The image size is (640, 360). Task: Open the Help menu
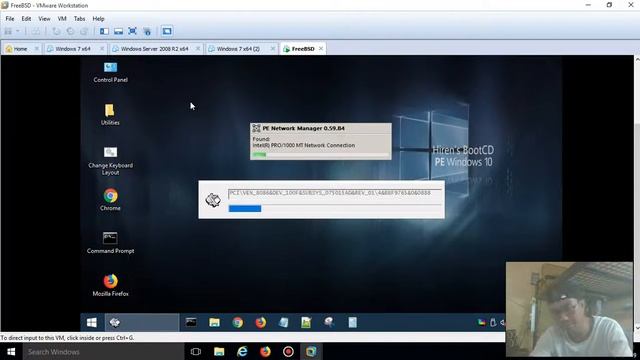click(98, 19)
